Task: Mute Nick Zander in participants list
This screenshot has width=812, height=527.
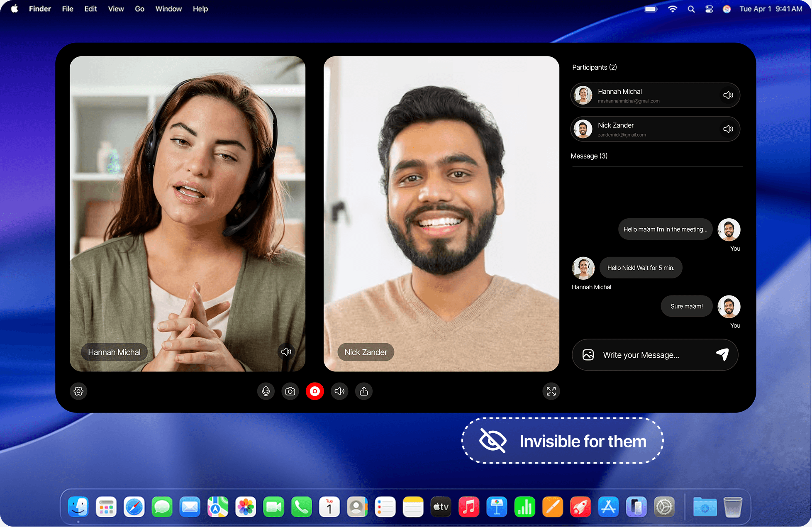Action: (728, 129)
